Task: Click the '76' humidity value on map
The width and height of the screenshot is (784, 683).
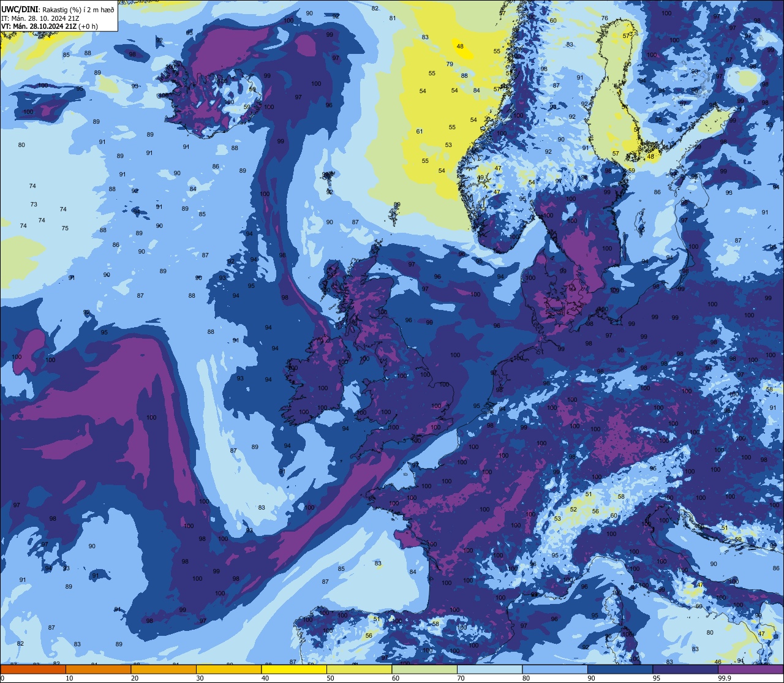Action: pyautogui.click(x=605, y=18)
